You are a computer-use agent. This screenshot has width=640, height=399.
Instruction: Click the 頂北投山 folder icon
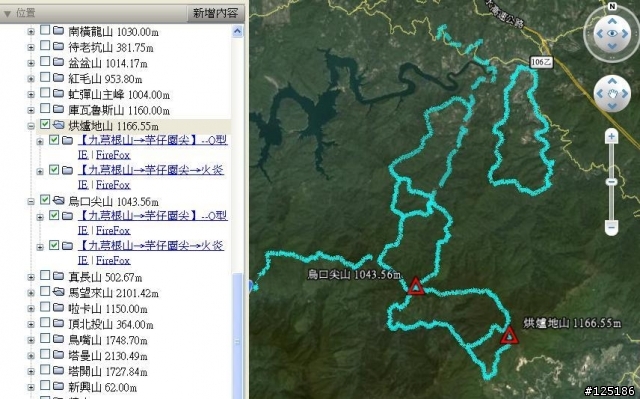(x=59, y=324)
